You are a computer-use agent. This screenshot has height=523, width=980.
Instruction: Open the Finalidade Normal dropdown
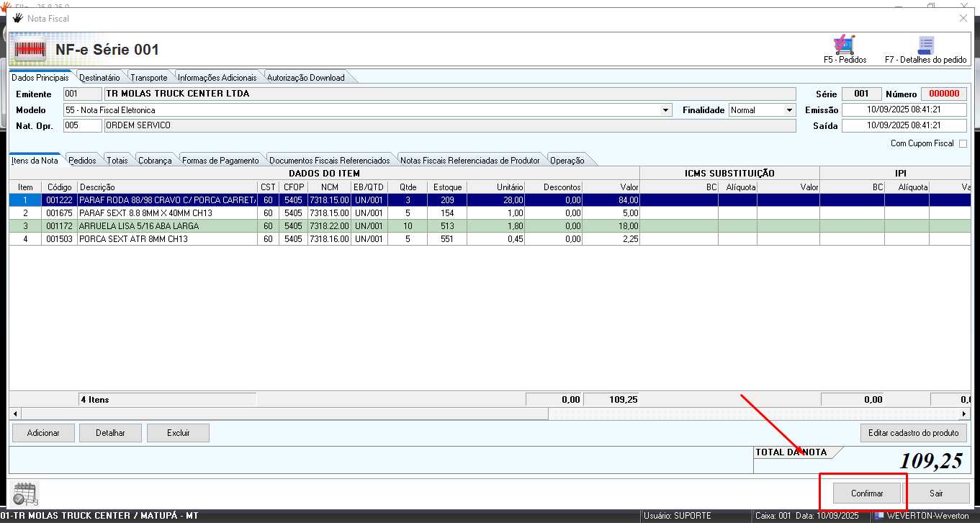tap(789, 110)
